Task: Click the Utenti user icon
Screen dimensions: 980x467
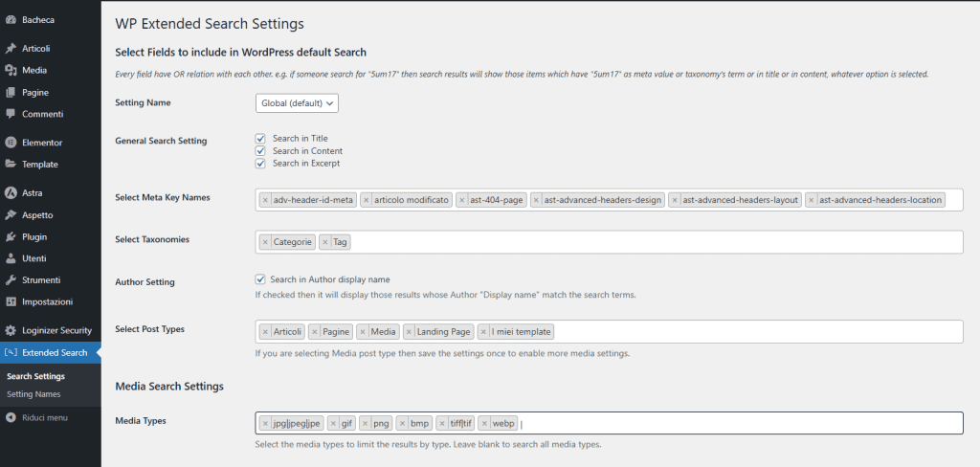Action: 10,258
